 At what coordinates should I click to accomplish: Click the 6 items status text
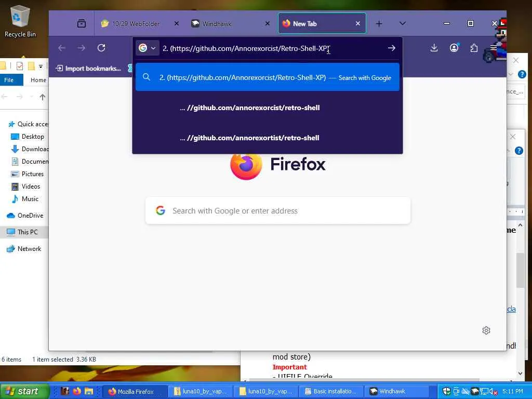coord(11,360)
